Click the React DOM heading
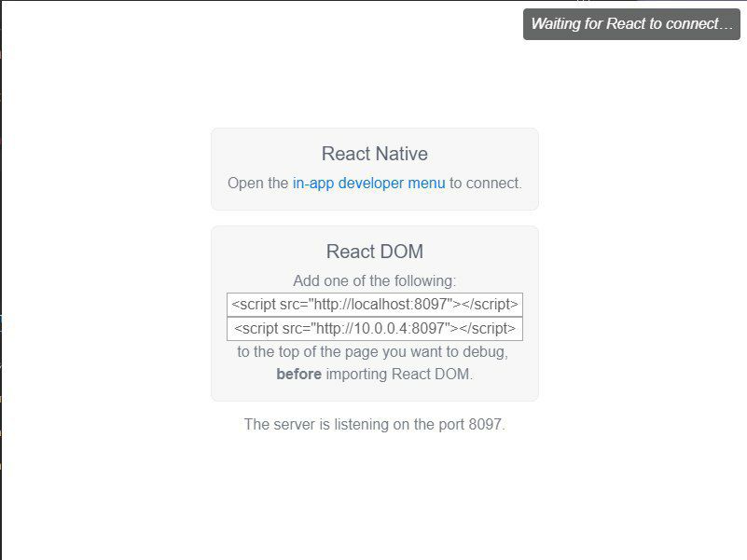Viewport: 747px width, 560px height. coord(375,252)
